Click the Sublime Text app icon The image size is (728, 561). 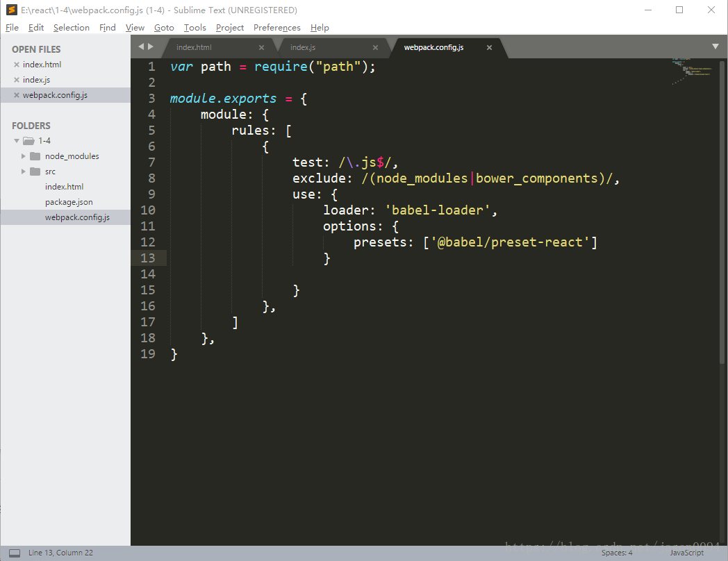tap(11, 10)
